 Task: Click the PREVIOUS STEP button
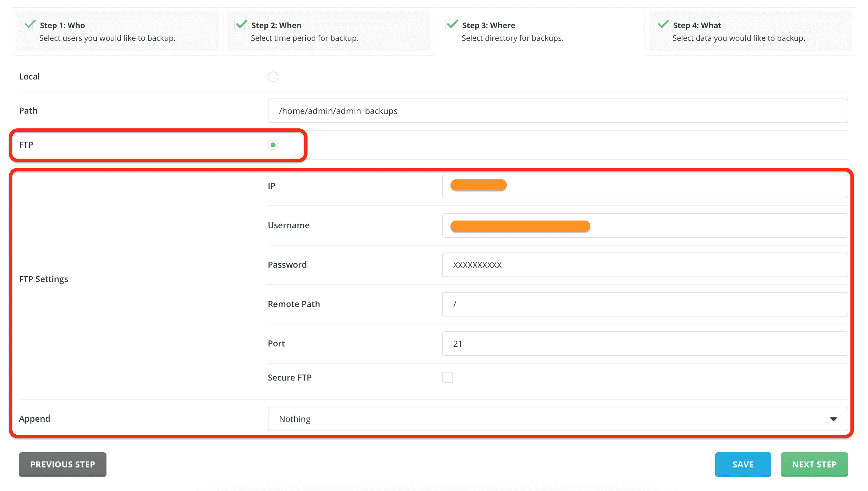coord(63,464)
